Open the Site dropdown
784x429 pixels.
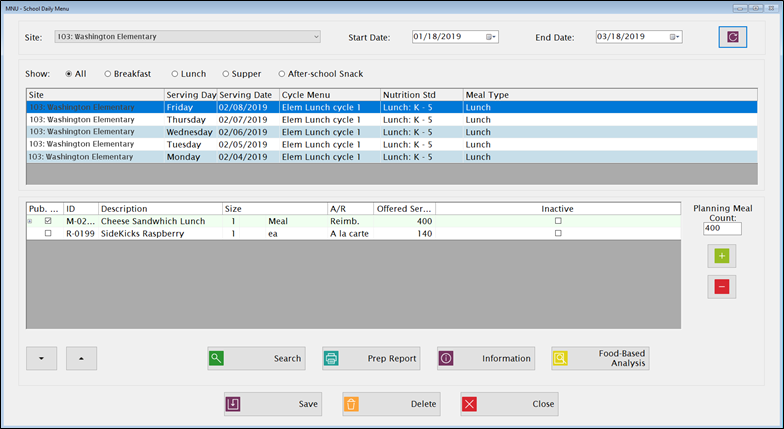tap(187, 36)
